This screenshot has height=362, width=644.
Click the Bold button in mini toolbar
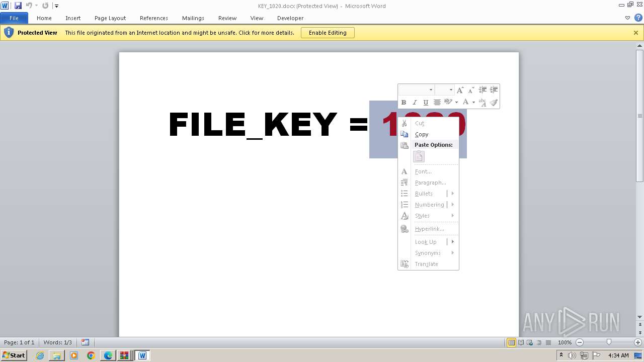(404, 102)
